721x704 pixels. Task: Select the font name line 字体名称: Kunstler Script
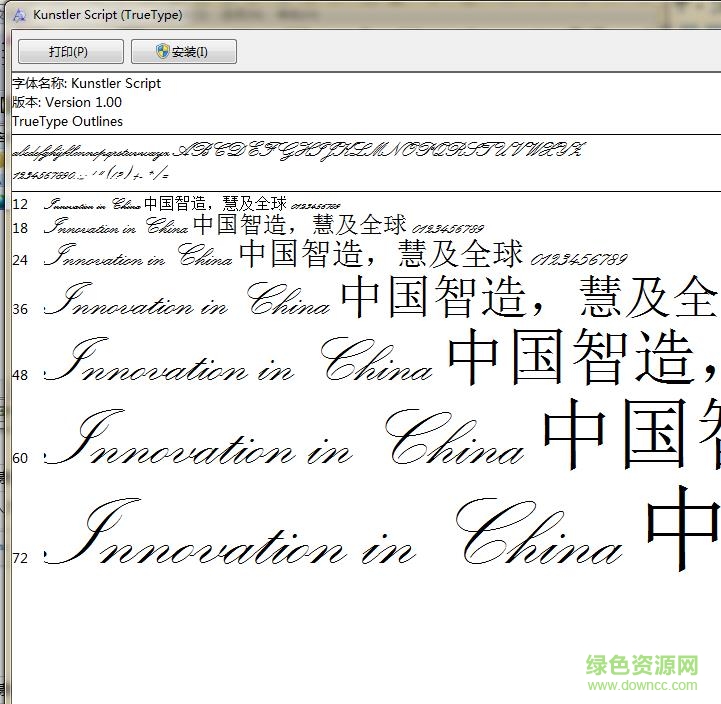click(86, 83)
